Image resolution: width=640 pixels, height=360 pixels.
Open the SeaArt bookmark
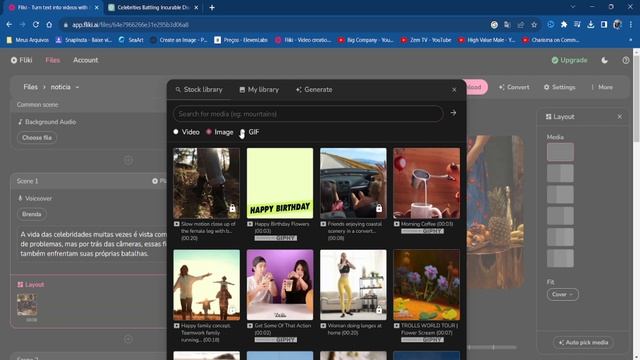(131, 40)
